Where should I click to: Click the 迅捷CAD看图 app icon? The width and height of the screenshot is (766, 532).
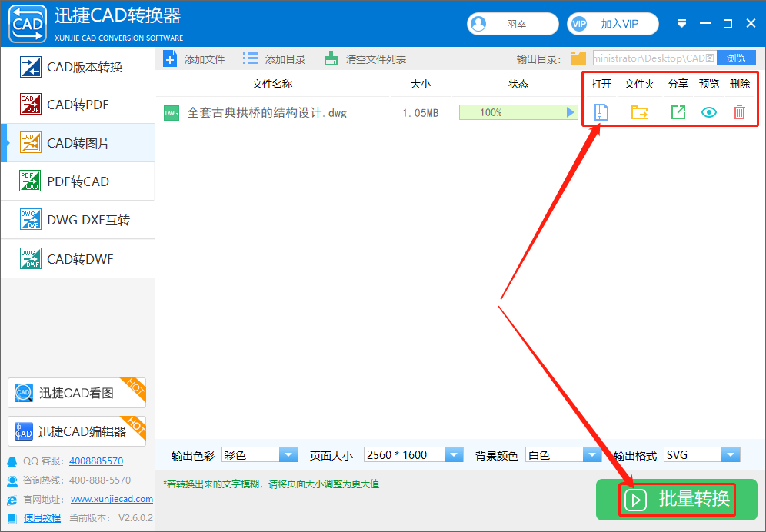coord(24,393)
